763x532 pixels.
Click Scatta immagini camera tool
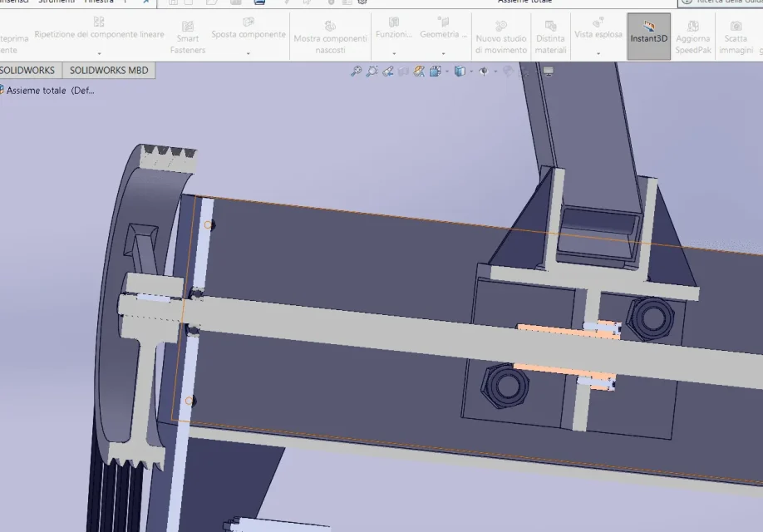(736, 37)
